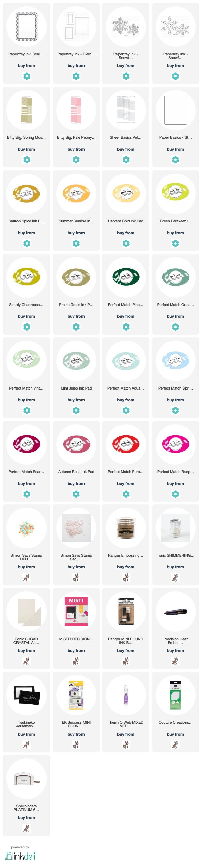Click the teal flower icon under Mint Julep Ink Pad
Viewport: 202px width, 868px height.
76,410
